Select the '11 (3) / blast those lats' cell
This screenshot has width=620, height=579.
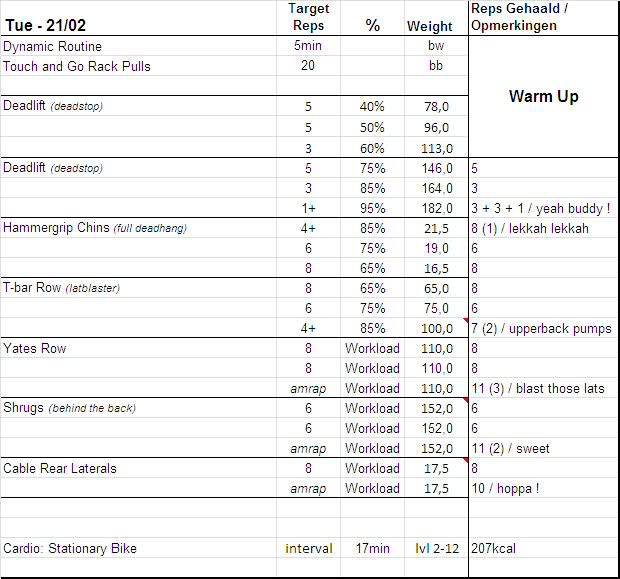pyautogui.click(x=538, y=388)
